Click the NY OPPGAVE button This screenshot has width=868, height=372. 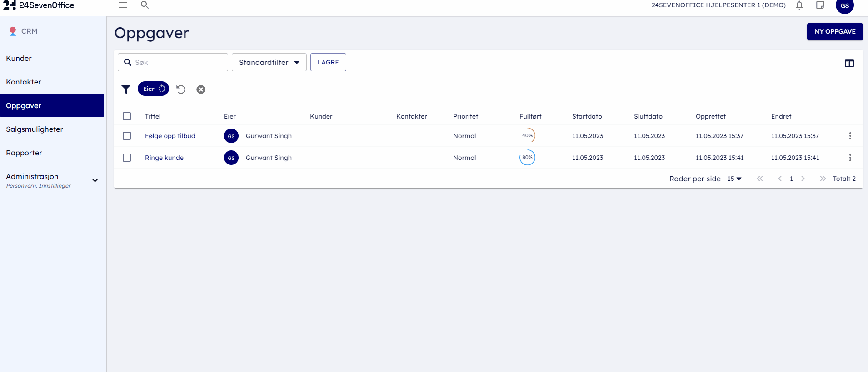[834, 31]
